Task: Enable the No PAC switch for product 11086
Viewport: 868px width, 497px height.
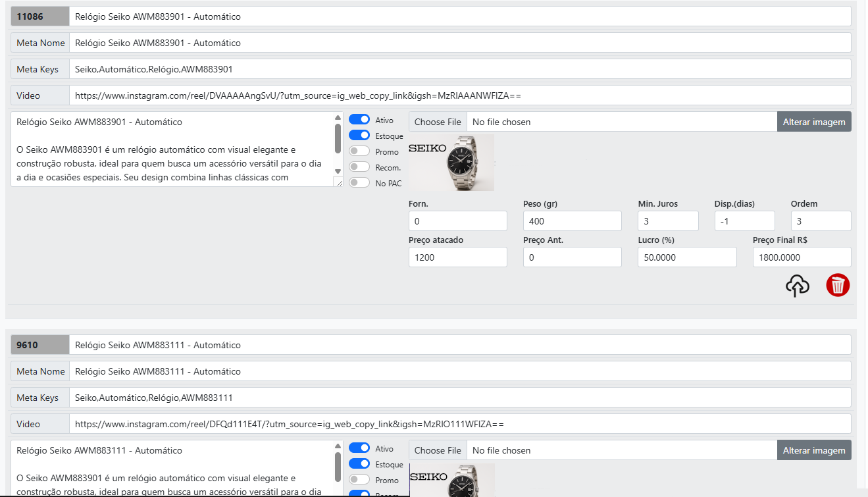Action: [359, 182]
